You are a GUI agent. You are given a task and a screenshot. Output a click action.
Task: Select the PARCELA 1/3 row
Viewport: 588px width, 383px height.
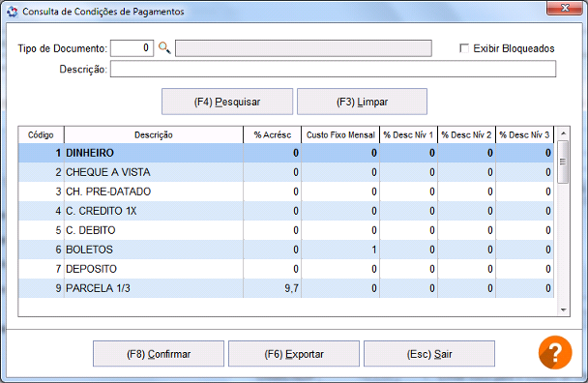[x=286, y=288]
